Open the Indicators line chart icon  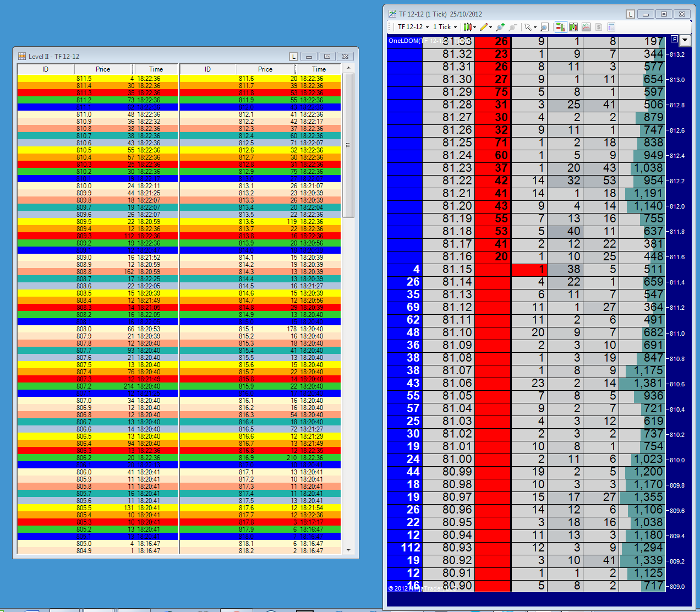(x=586, y=27)
